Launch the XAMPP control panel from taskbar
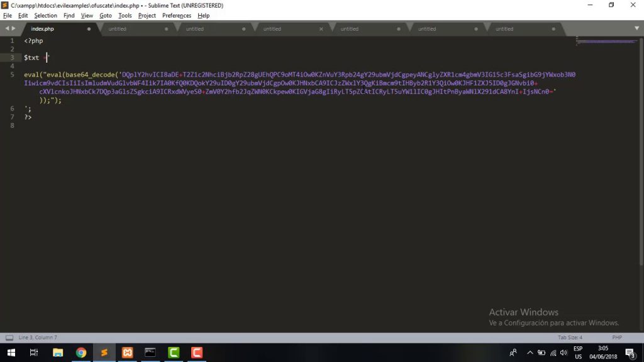 point(127,353)
